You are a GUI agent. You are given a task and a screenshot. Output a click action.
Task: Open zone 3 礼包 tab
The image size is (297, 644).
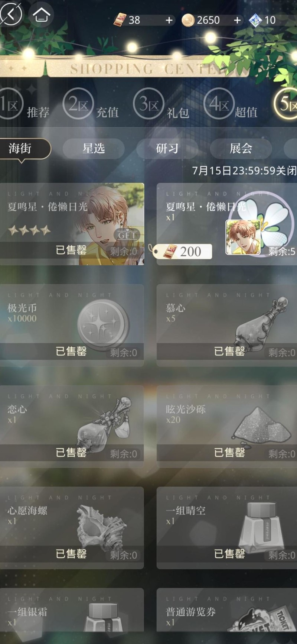(x=161, y=105)
